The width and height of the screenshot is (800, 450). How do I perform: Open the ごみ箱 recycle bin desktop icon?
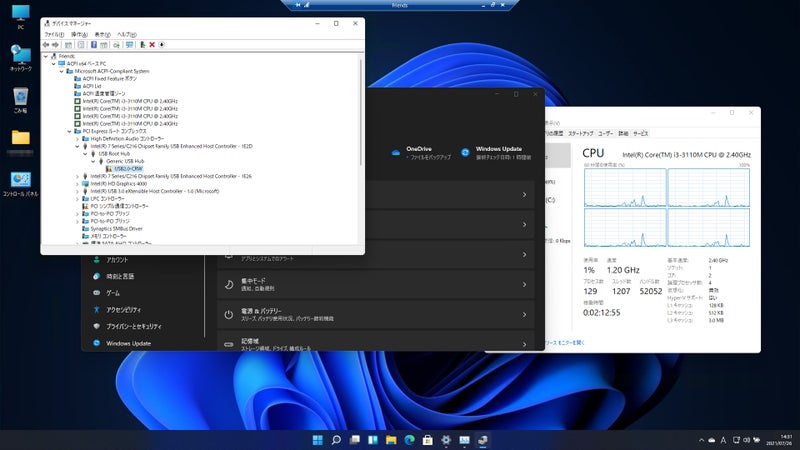pyautogui.click(x=20, y=97)
